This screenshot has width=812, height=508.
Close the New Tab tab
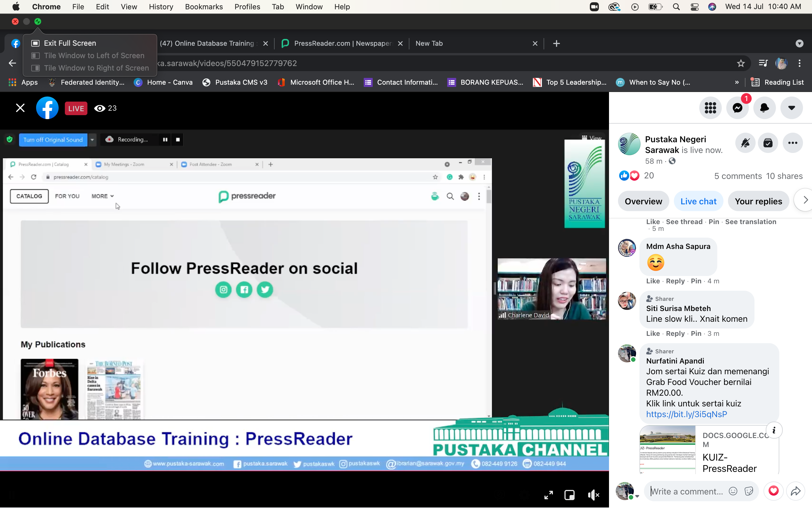point(535,43)
